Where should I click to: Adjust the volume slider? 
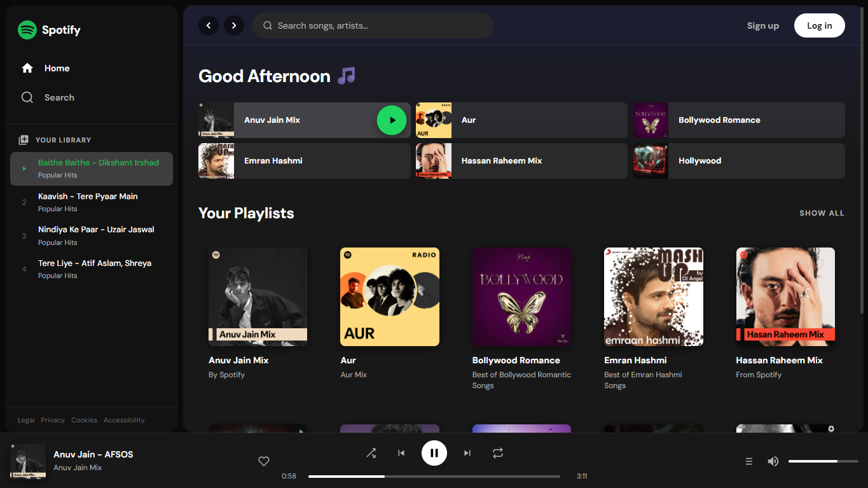[x=823, y=461]
